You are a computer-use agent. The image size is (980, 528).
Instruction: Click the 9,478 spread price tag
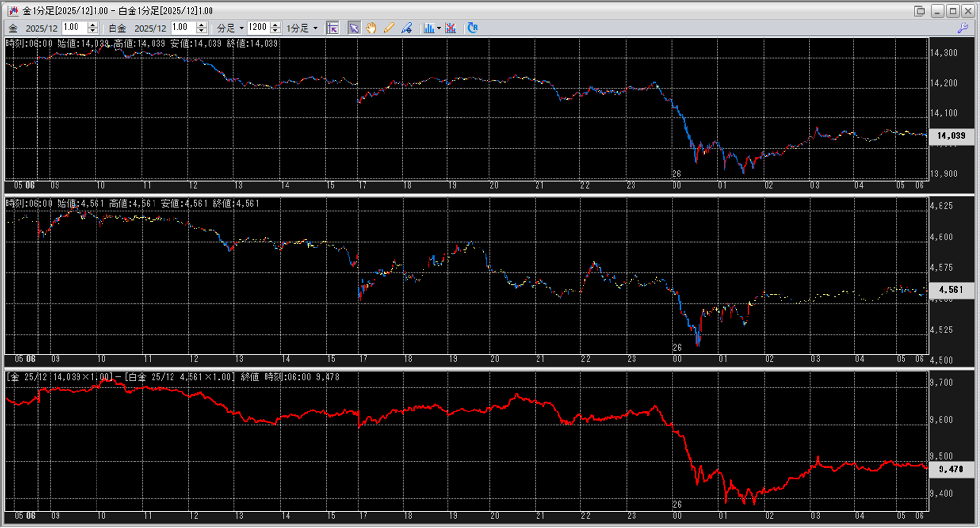[951, 469]
